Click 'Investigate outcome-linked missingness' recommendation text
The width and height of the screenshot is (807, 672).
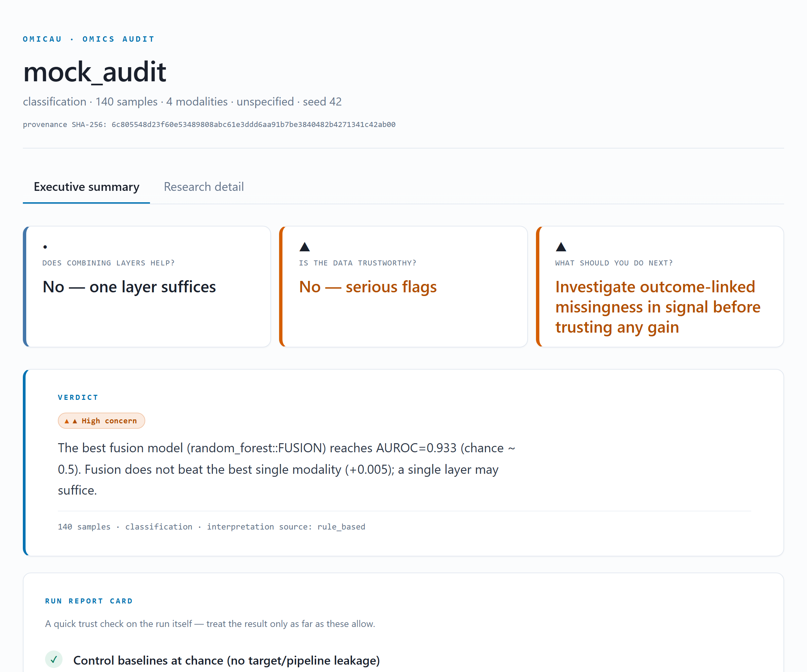coord(657,307)
